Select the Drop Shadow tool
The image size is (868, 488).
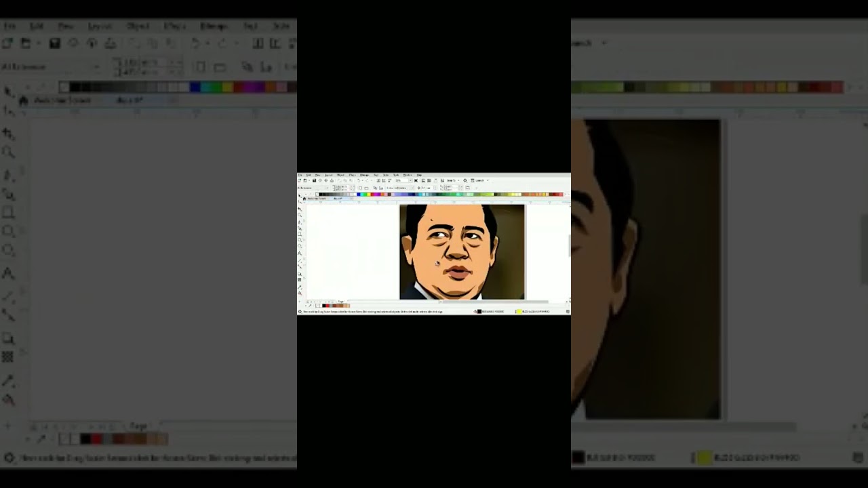click(x=300, y=274)
